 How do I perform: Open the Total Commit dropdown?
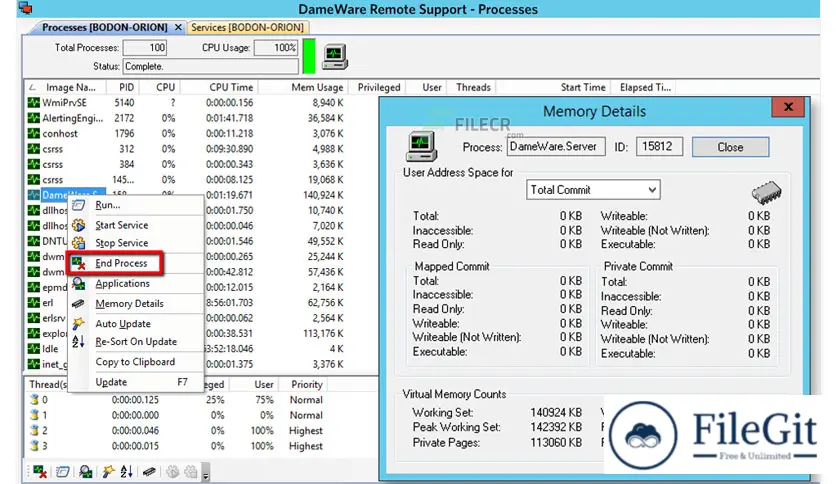pyautogui.click(x=593, y=190)
